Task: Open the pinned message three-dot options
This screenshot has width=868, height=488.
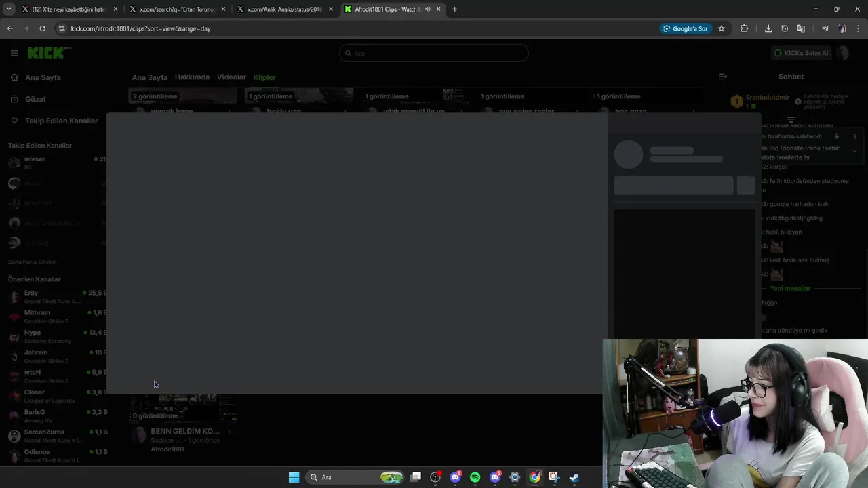Action: pos(854,136)
